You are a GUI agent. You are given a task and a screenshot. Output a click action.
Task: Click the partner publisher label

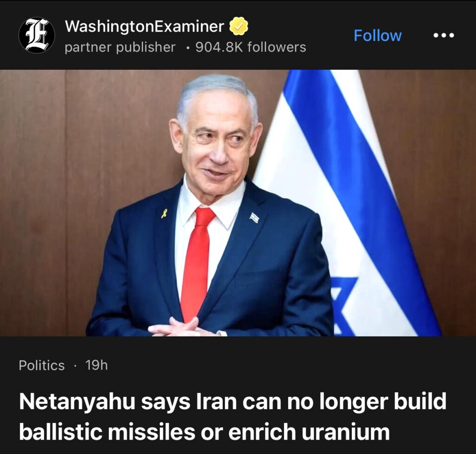pos(120,47)
